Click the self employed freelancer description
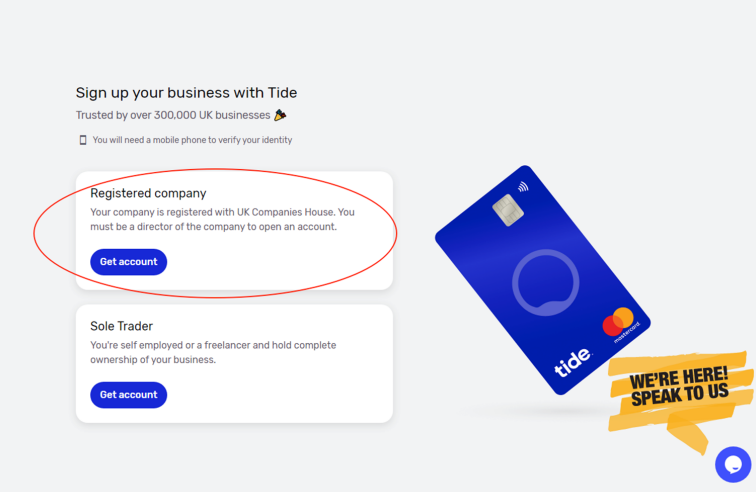This screenshot has width=756, height=492. click(213, 353)
